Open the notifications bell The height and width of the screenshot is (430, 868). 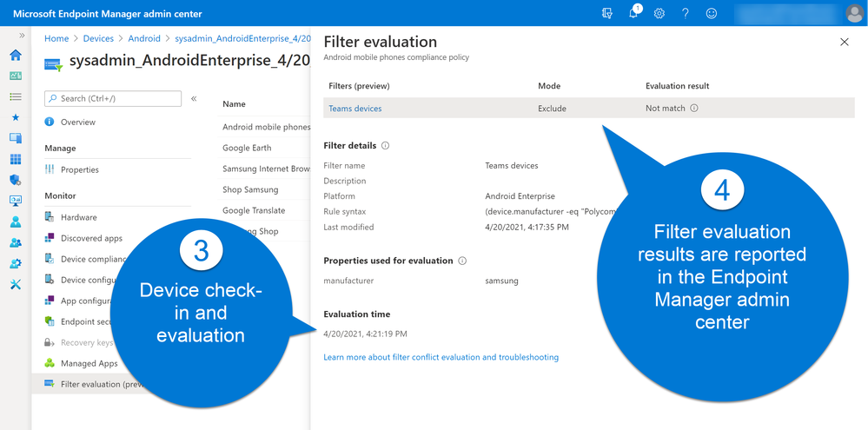click(633, 13)
